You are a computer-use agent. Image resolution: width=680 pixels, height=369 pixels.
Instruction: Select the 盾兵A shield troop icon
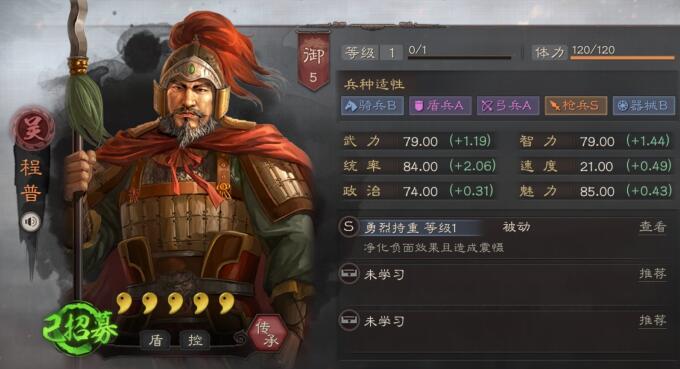[x=440, y=105]
